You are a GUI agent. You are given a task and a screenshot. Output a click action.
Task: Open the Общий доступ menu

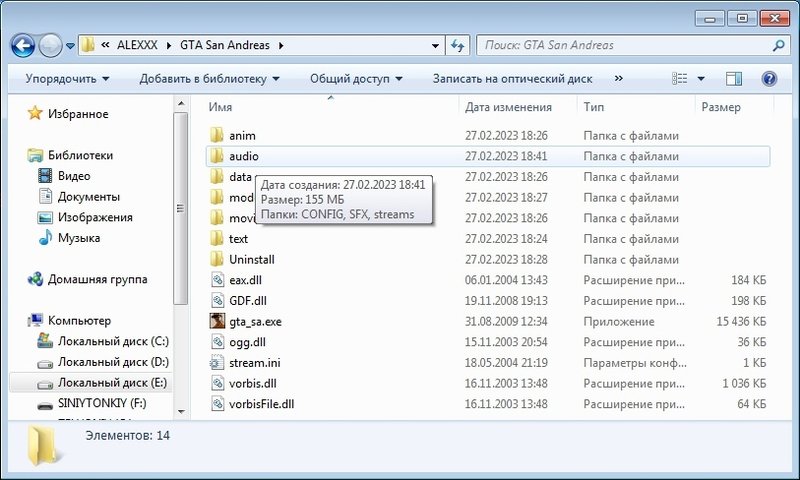click(356, 79)
